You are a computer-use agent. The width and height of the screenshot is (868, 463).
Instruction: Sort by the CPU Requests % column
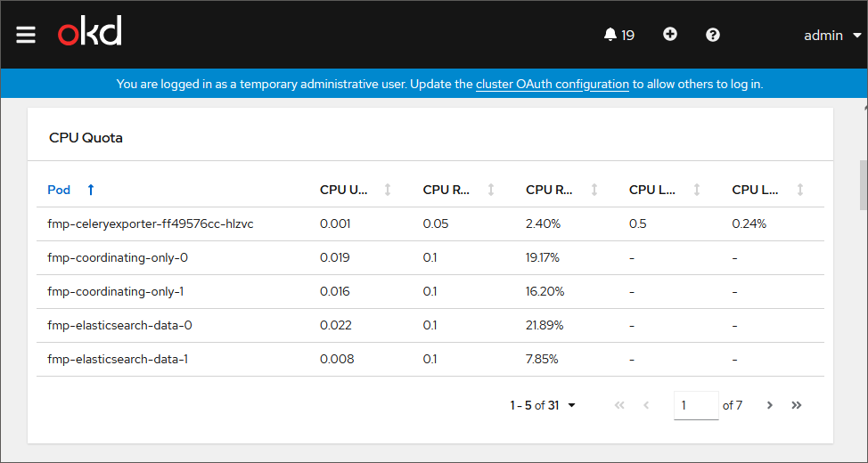pos(550,190)
